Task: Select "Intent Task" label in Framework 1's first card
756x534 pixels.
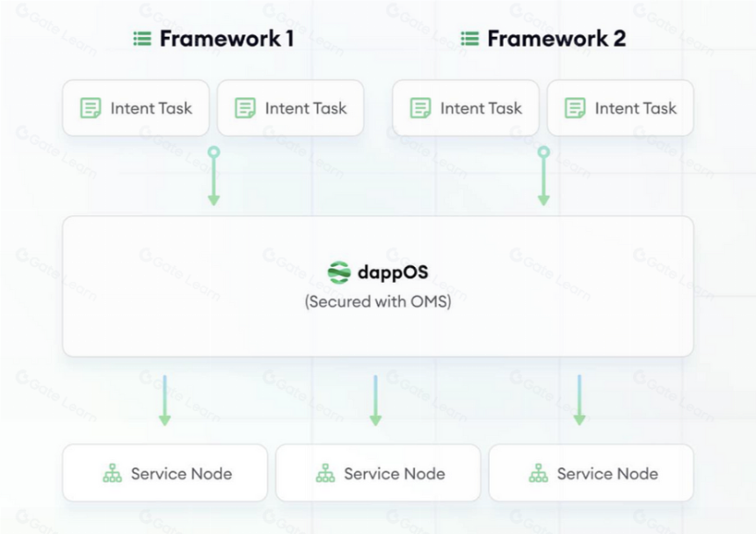Action: point(151,108)
